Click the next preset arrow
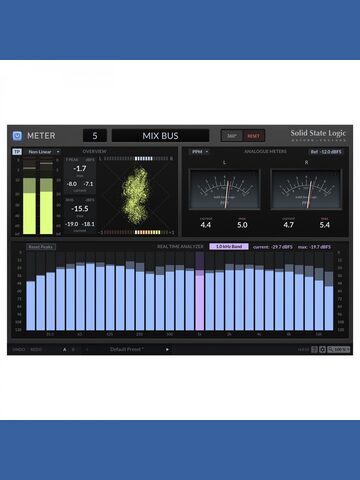The width and height of the screenshot is (360, 480). [167, 349]
